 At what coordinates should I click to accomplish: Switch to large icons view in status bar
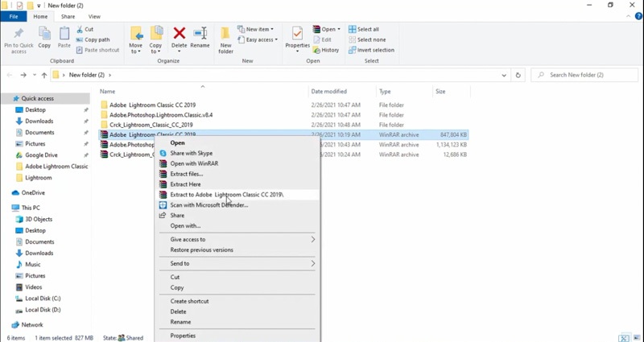637,338
